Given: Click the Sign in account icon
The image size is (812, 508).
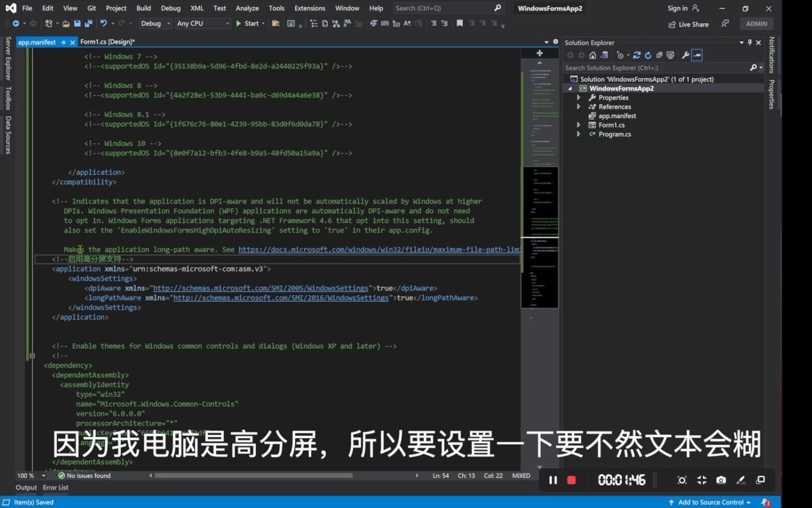Looking at the screenshot, I should point(696,8).
